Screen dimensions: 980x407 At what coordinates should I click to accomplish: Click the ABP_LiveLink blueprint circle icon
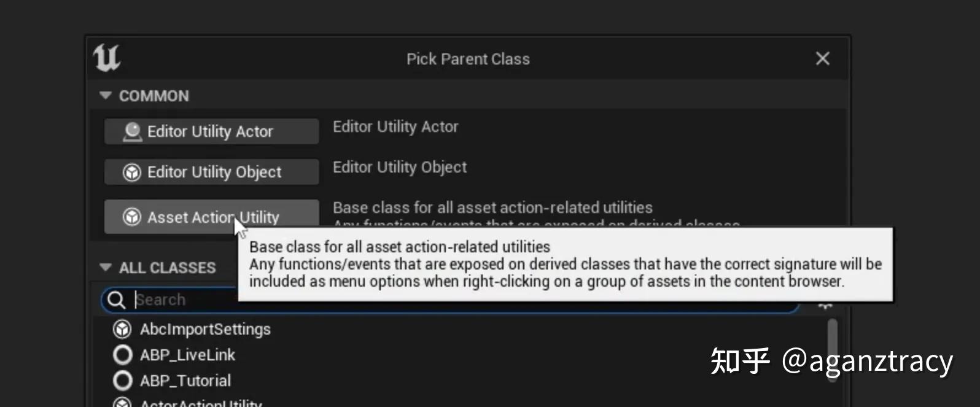pos(122,355)
